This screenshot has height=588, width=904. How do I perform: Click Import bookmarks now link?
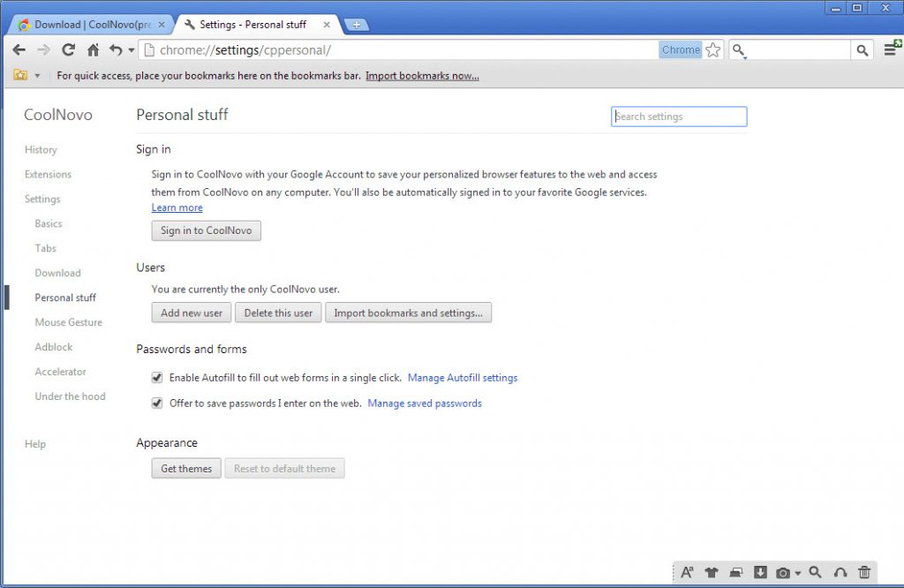point(422,76)
